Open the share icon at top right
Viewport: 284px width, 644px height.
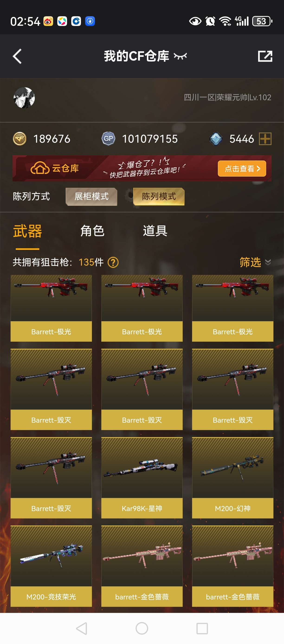pyautogui.click(x=265, y=56)
